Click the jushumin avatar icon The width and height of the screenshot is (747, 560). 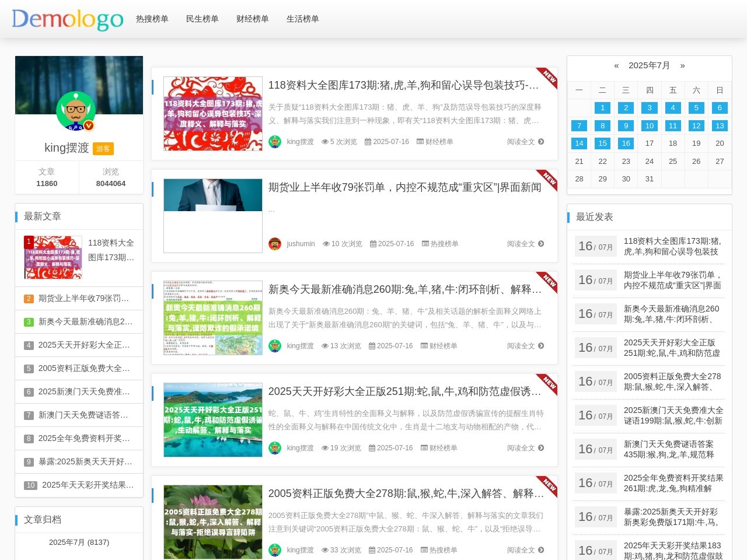[x=274, y=243]
